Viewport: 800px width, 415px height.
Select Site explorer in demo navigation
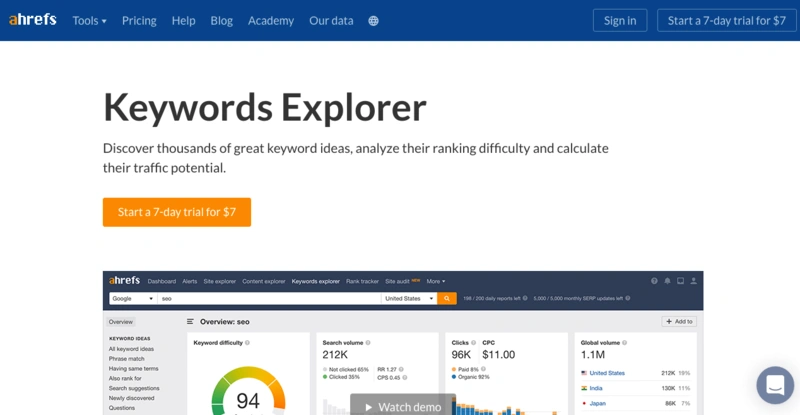point(219,281)
